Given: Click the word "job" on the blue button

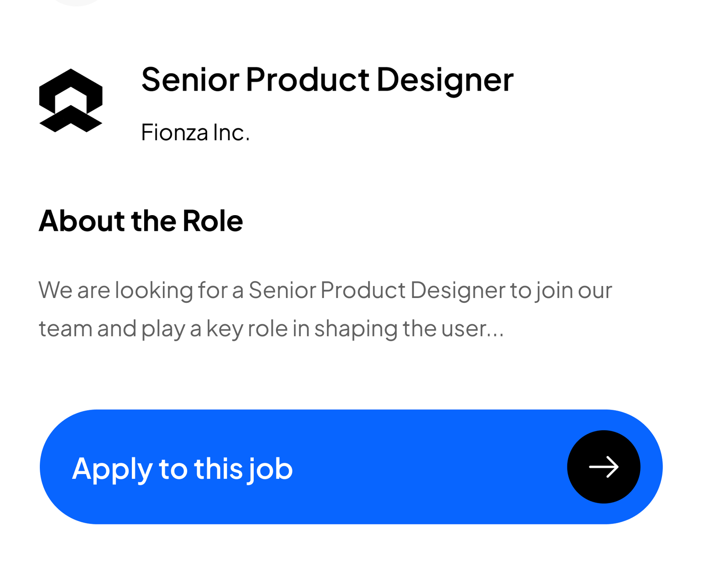Looking at the screenshot, I should [x=271, y=469].
